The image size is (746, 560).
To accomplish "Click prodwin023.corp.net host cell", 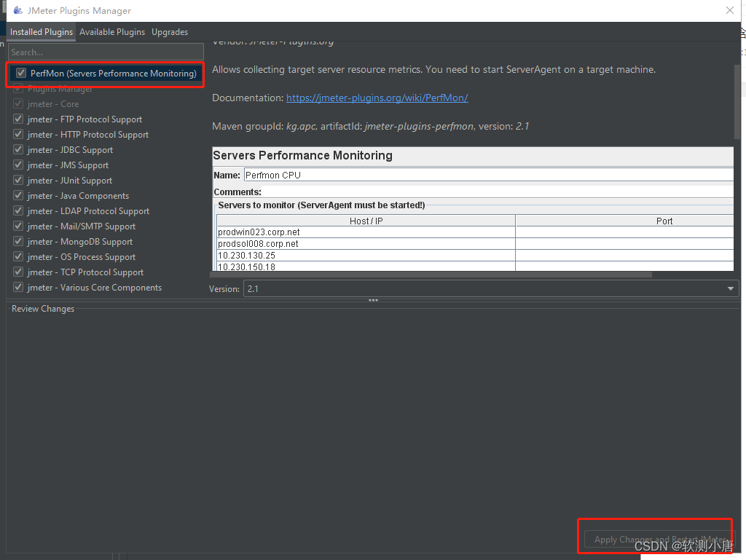I will click(x=366, y=232).
